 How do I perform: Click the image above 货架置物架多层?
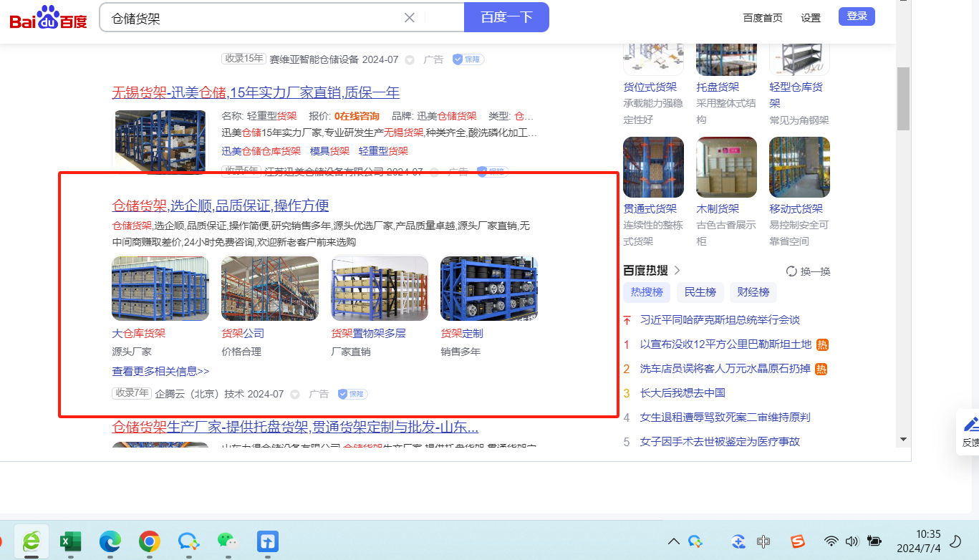tap(380, 289)
